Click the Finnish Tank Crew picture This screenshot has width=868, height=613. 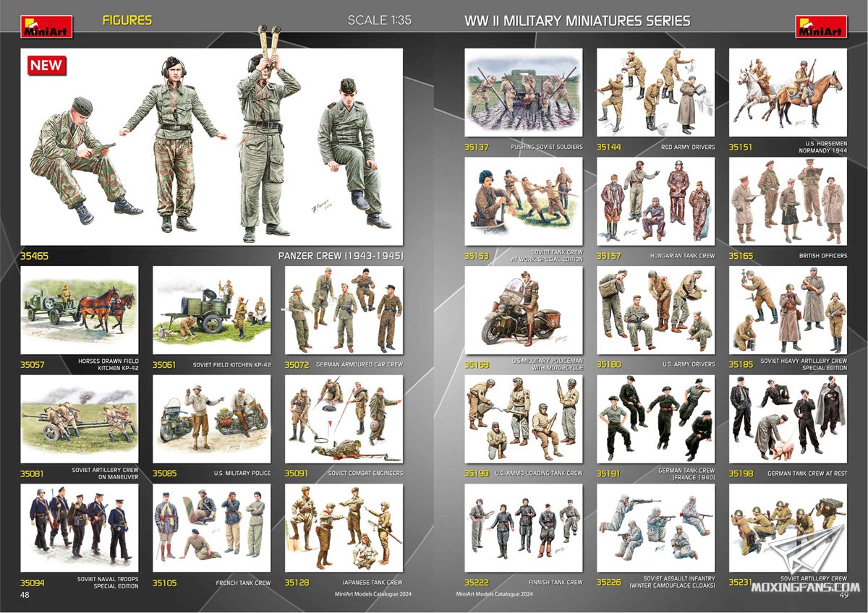[524, 528]
